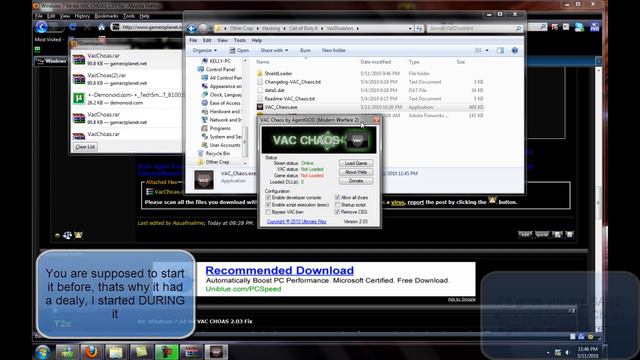Screen dimensions: 640x360
Task: Open the sticky notes taskbar icon
Action: click(141, 352)
